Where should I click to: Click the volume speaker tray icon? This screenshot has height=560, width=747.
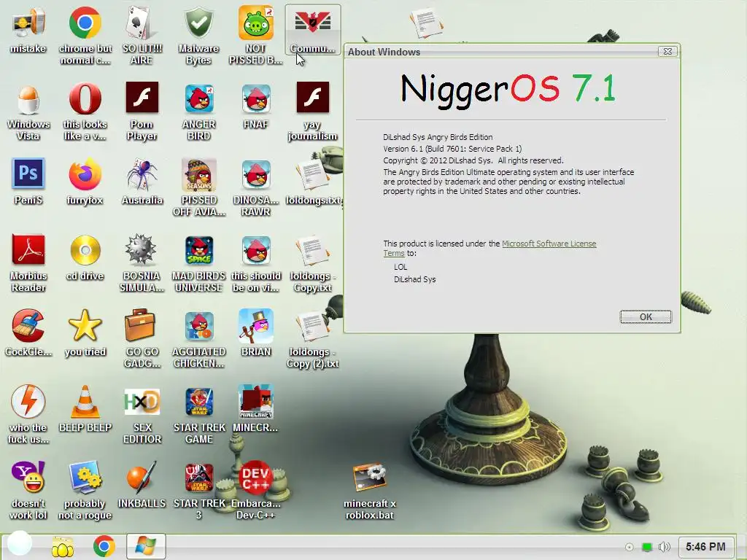[664, 547]
